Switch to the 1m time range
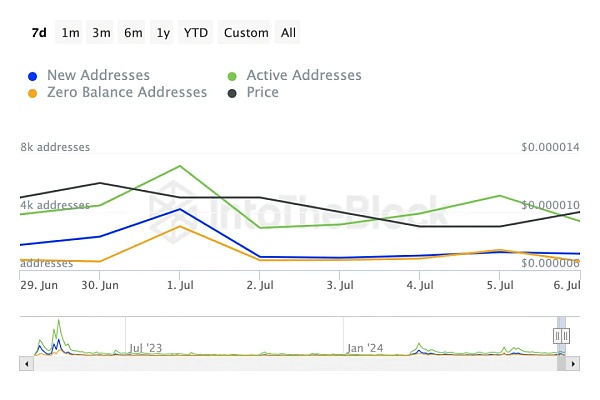Screen dimensions: 600x400 [70, 33]
